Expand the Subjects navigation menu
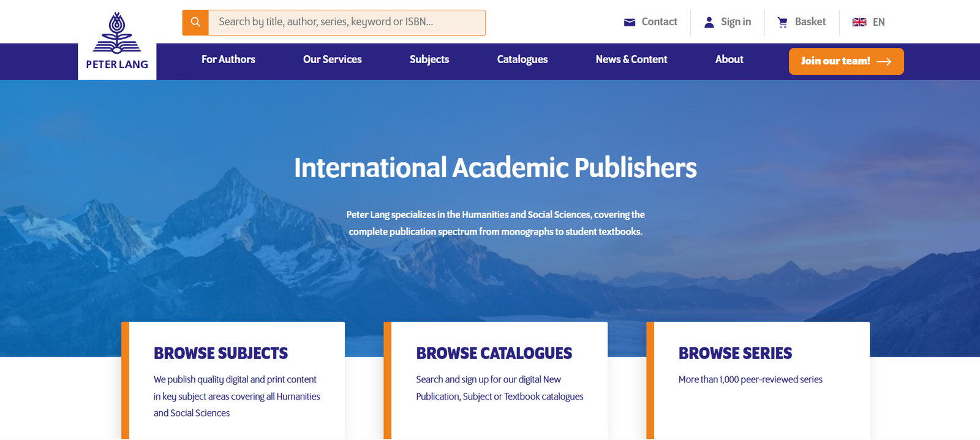 click(x=429, y=59)
